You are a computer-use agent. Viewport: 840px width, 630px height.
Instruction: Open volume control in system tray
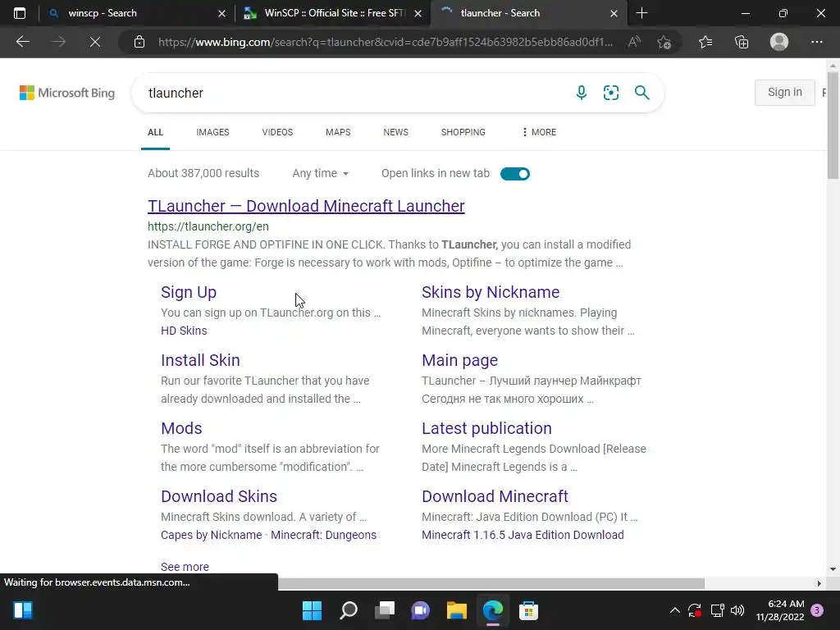pos(737,610)
